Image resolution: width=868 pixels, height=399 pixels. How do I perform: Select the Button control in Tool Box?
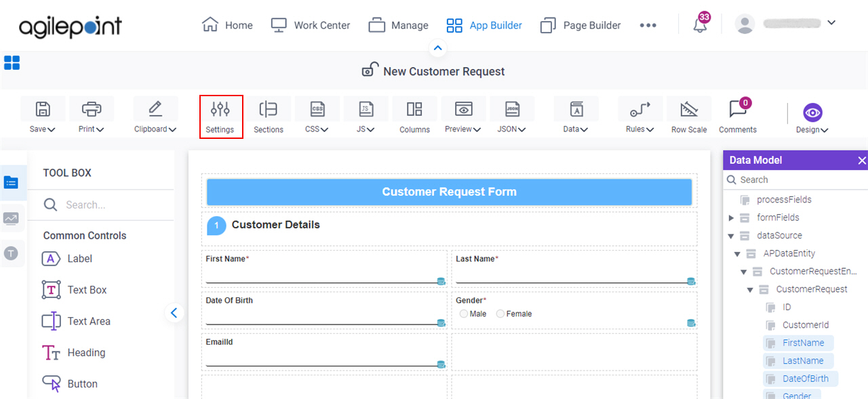point(70,383)
